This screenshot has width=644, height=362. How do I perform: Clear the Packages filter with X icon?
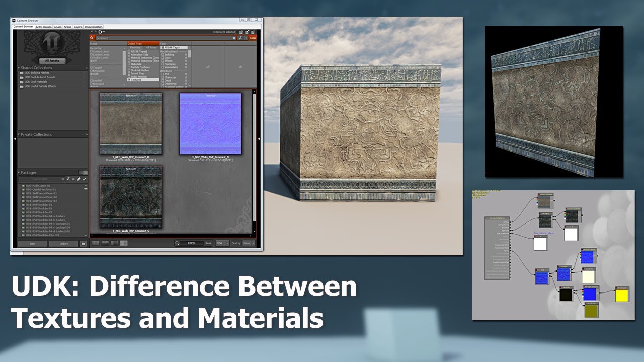(x=63, y=179)
